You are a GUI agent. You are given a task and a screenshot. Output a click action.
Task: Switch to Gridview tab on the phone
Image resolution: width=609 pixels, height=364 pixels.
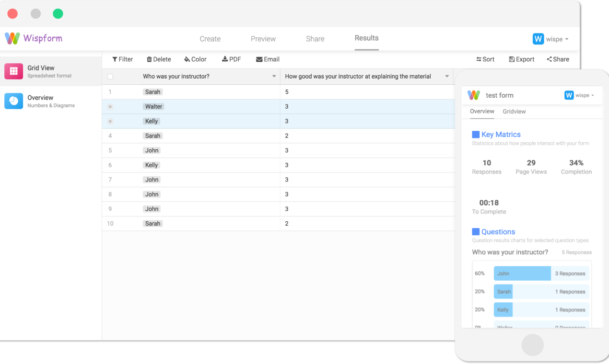pos(514,112)
